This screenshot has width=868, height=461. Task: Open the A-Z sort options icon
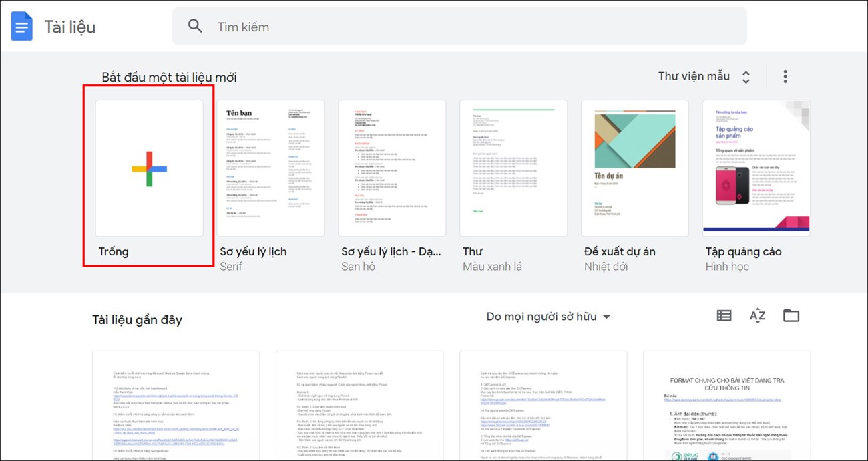click(x=757, y=316)
